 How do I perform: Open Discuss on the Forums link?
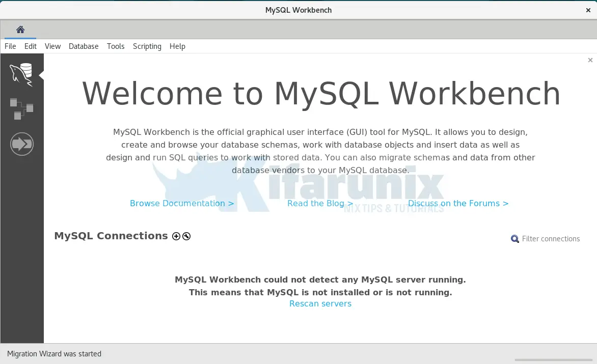point(458,203)
